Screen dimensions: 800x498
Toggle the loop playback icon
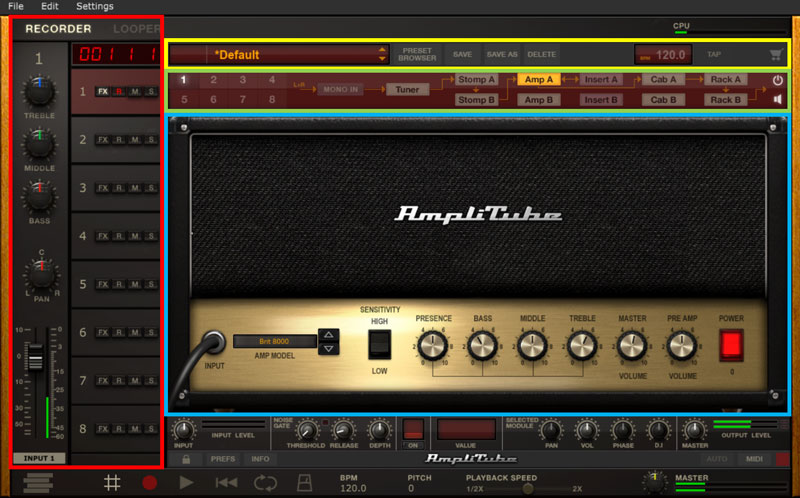pos(266,483)
